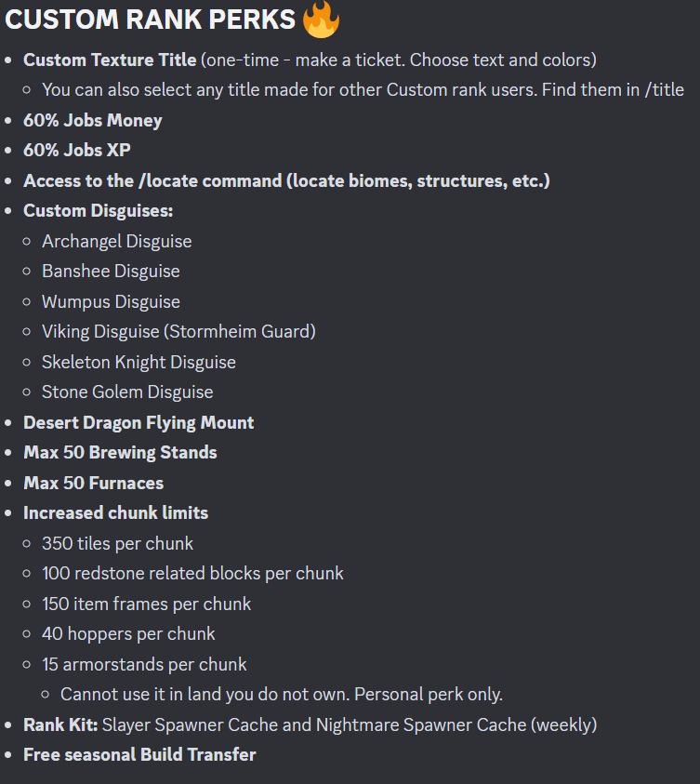700x784 pixels.
Task: Click the Rank Kit label
Action: pos(60,725)
